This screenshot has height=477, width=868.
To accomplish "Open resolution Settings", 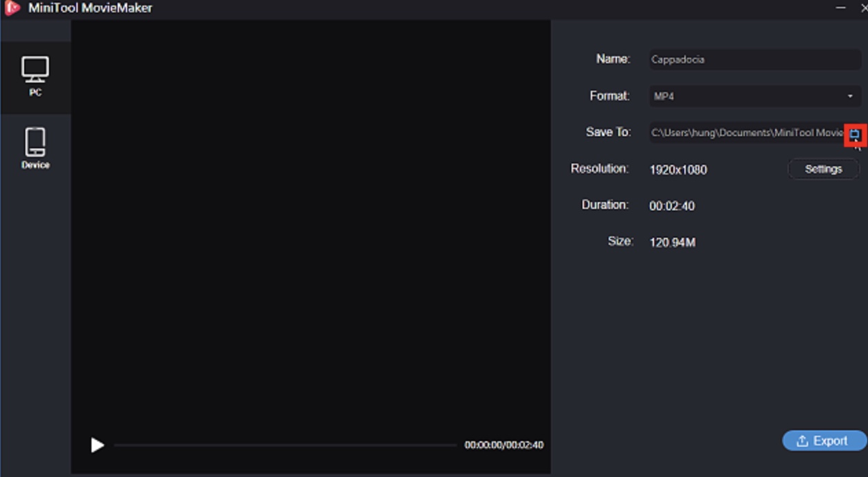I will (x=823, y=169).
